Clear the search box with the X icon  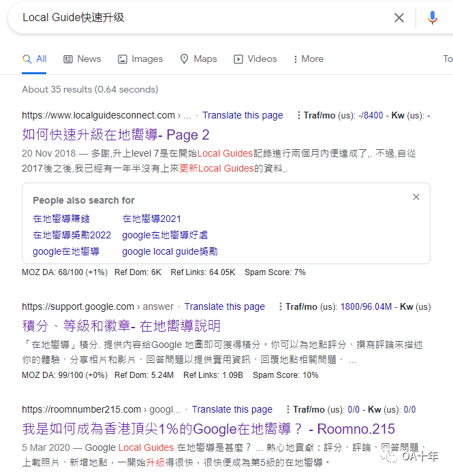[399, 18]
